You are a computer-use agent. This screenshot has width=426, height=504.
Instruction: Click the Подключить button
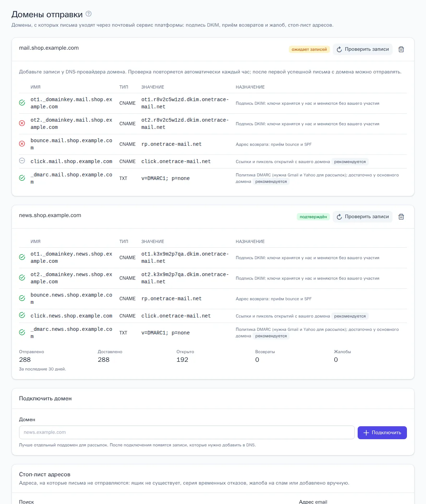pos(382,433)
